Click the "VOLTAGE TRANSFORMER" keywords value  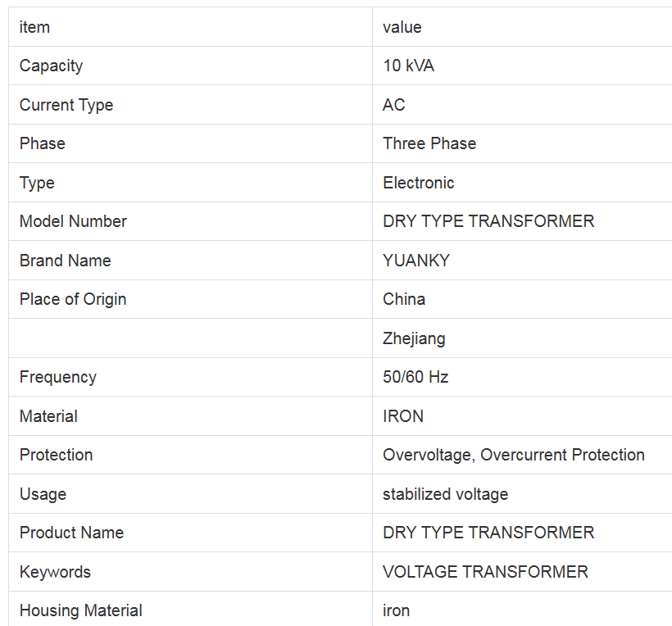pos(485,572)
